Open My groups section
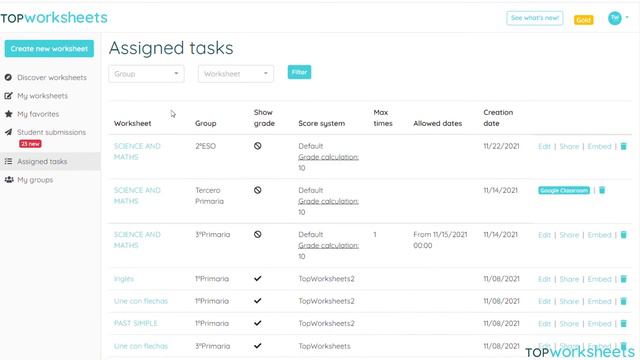This screenshot has width=640, height=360. (35, 180)
